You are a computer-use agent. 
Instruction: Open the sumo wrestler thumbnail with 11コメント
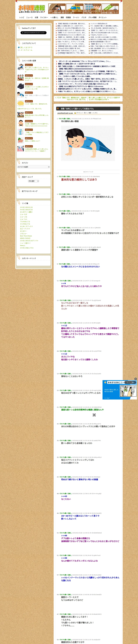point(21,123)
